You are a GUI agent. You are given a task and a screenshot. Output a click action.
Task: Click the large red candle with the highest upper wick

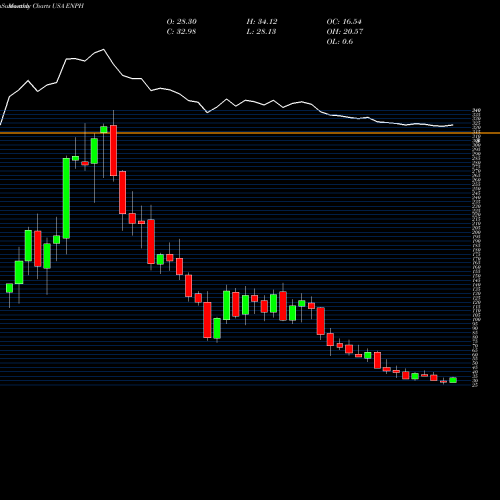coord(113,150)
